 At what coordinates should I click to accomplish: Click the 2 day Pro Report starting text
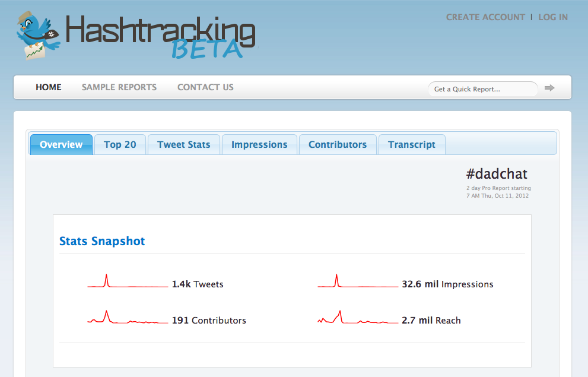point(499,188)
